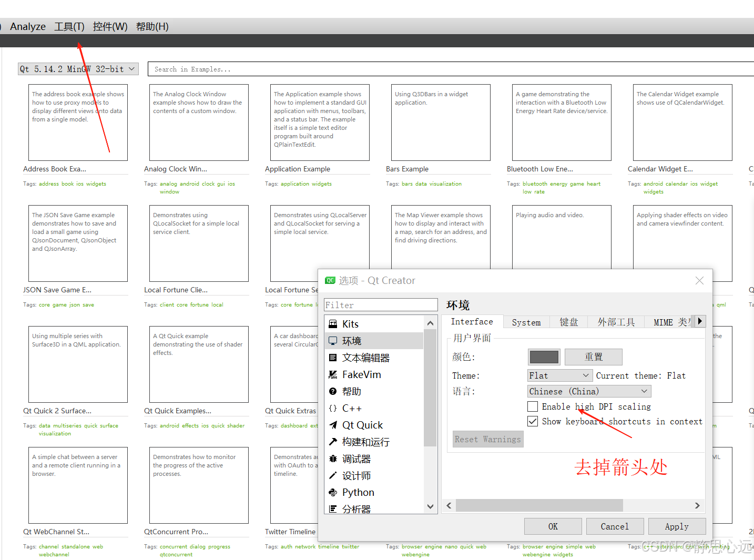Open the Theme Flat dropdown
The height and width of the screenshot is (560, 754).
click(561, 375)
